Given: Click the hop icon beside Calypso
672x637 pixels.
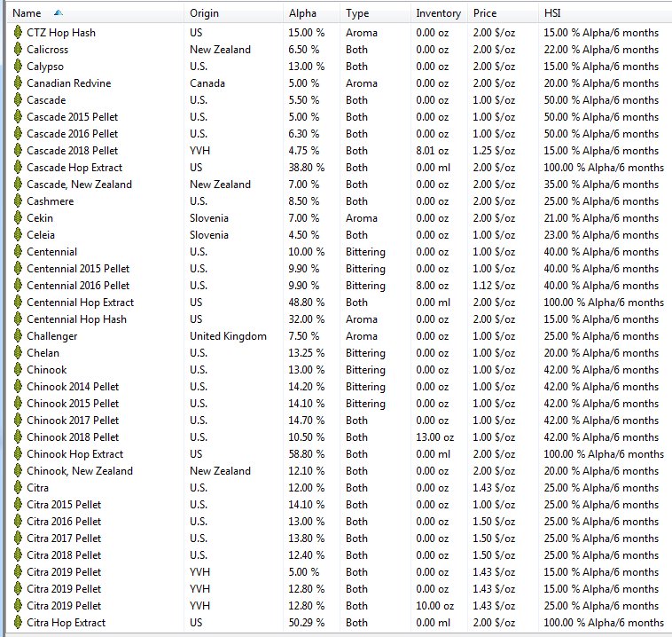Looking at the screenshot, I should pyautogui.click(x=18, y=67).
